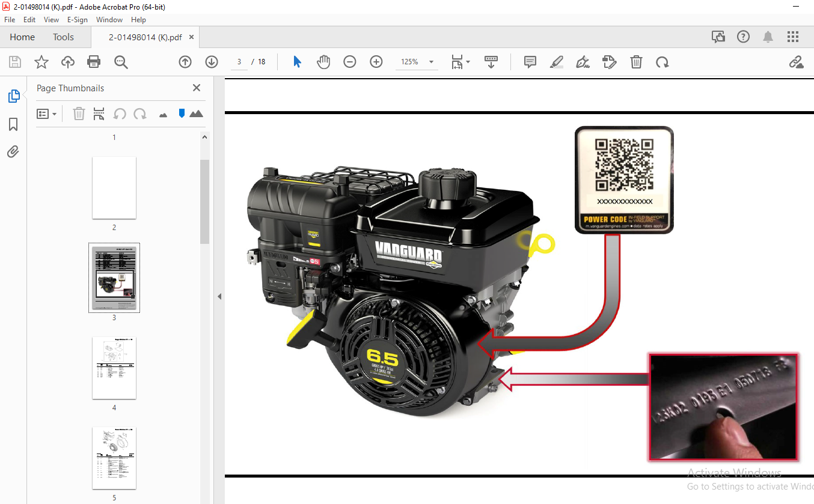Rotate page clockwise from the toolbar
The height and width of the screenshot is (504, 814).
(x=663, y=62)
